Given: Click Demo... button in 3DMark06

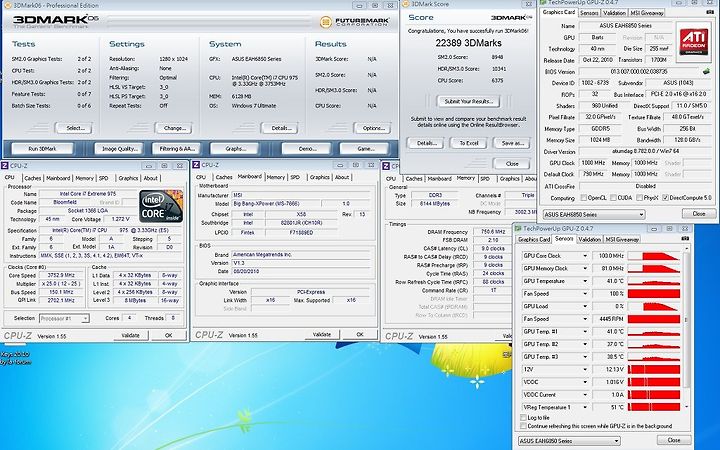Looking at the screenshot, I should coord(306,149).
